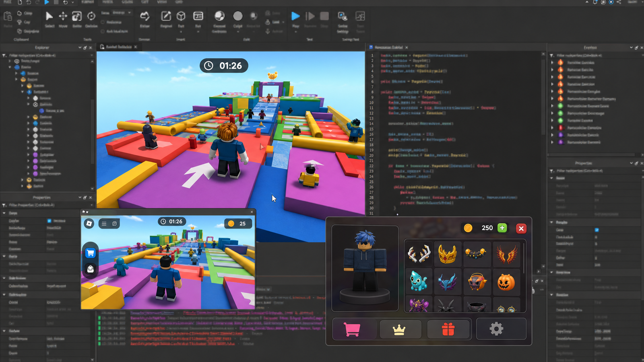Toggle the first radio option in Tools group
This screenshot has width=644, height=362.
click(x=103, y=22)
